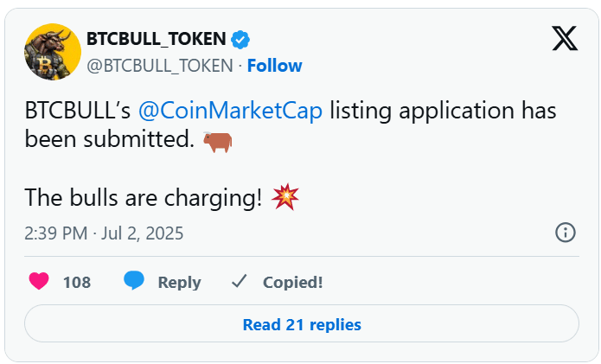Screen dimensions: 601x364
Task: Click the BTCBULL_TOKEN display name
Action: (x=156, y=39)
